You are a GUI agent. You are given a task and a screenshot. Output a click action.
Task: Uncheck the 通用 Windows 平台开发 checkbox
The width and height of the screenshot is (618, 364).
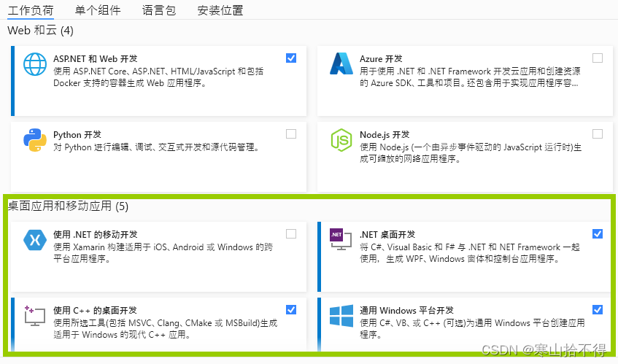(598, 309)
